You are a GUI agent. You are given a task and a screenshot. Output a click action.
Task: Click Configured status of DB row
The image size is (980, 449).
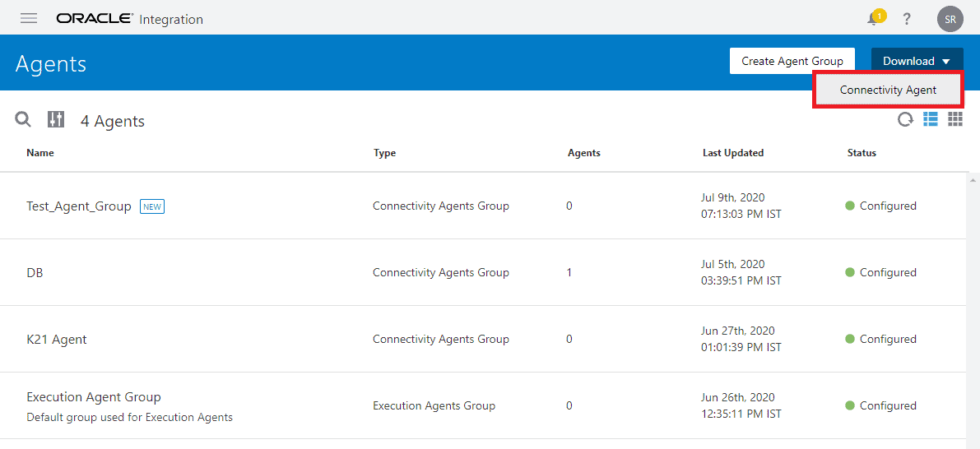(x=880, y=273)
